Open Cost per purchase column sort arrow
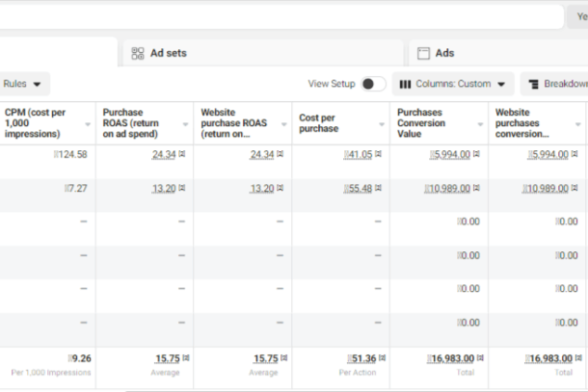 (x=383, y=124)
